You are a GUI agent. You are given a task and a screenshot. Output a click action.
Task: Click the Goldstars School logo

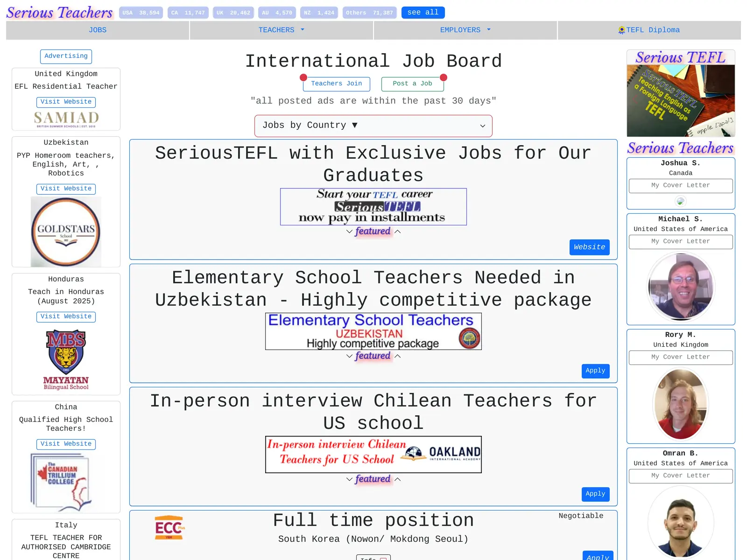pyautogui.click(x=66, y=232)
